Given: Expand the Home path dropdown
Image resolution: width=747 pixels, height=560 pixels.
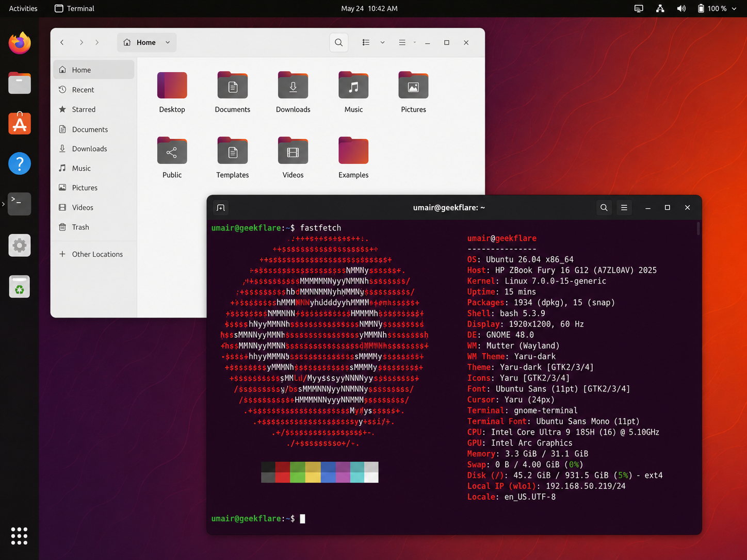Looking at the screenshot, I should [168, 42].
